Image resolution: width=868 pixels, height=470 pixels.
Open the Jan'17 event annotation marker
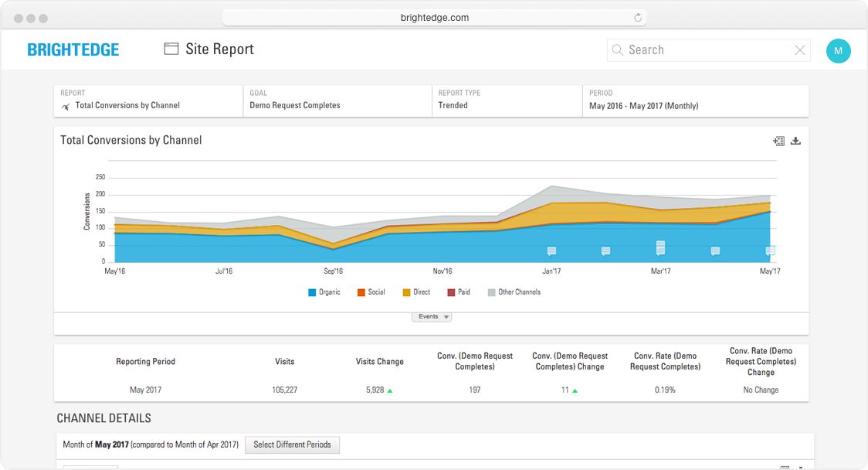coord(551,251)
